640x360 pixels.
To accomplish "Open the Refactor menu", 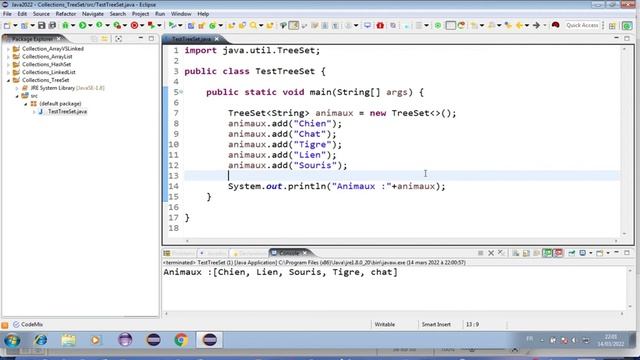I will click(66, 14).
